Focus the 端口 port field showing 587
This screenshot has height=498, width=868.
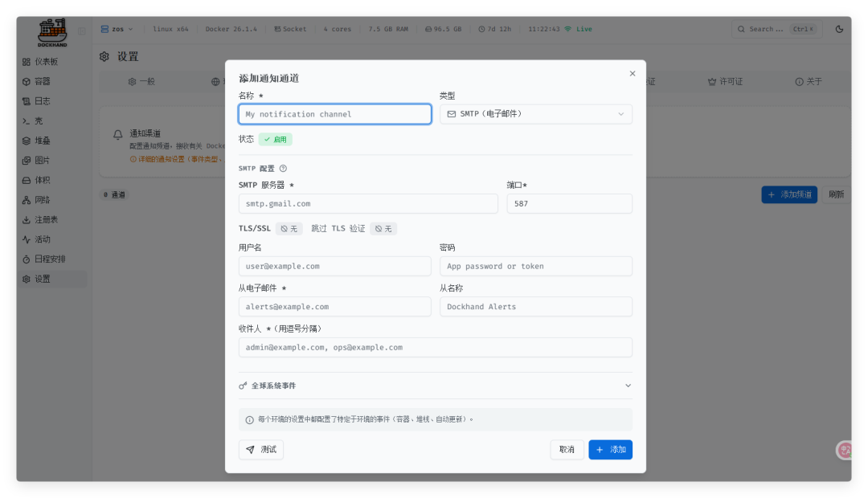569,204
